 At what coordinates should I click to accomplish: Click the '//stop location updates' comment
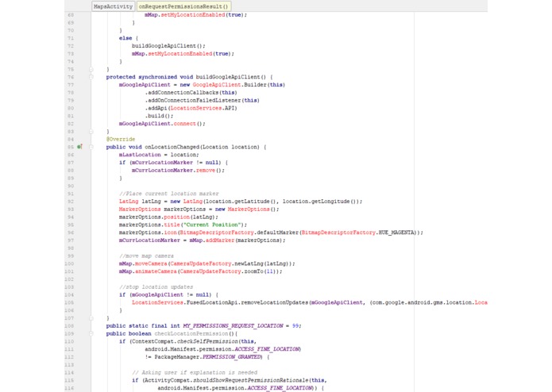[156, 287]
